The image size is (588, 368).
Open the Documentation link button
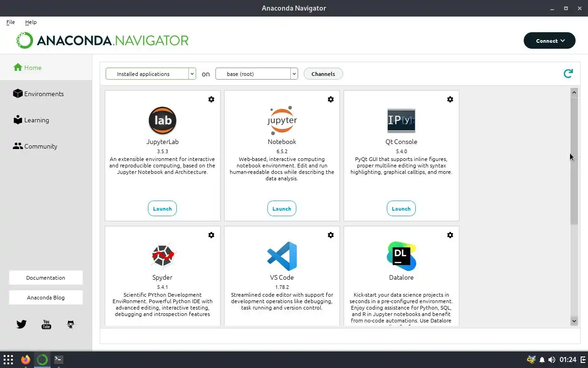(46, 278)
